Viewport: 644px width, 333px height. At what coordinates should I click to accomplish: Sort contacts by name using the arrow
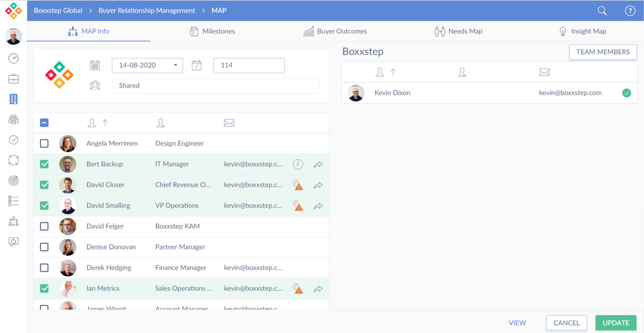pyautogui.click(x=105, y=123)
